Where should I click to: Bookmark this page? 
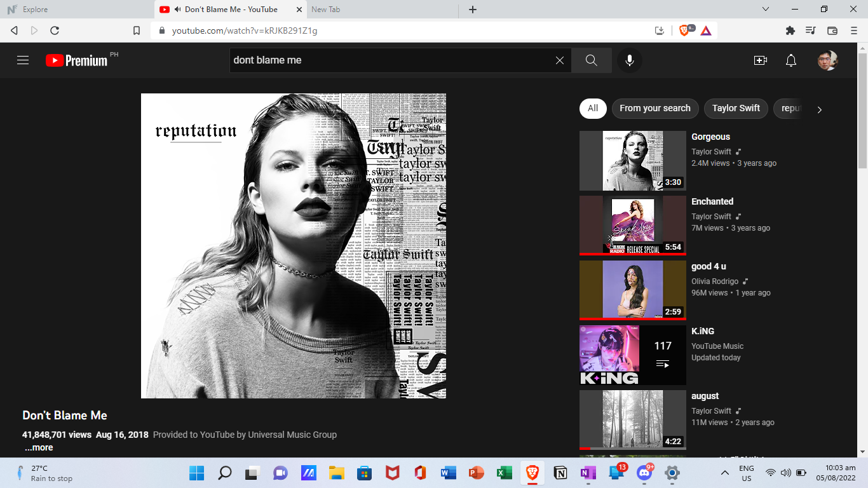[x=137, y=30]
